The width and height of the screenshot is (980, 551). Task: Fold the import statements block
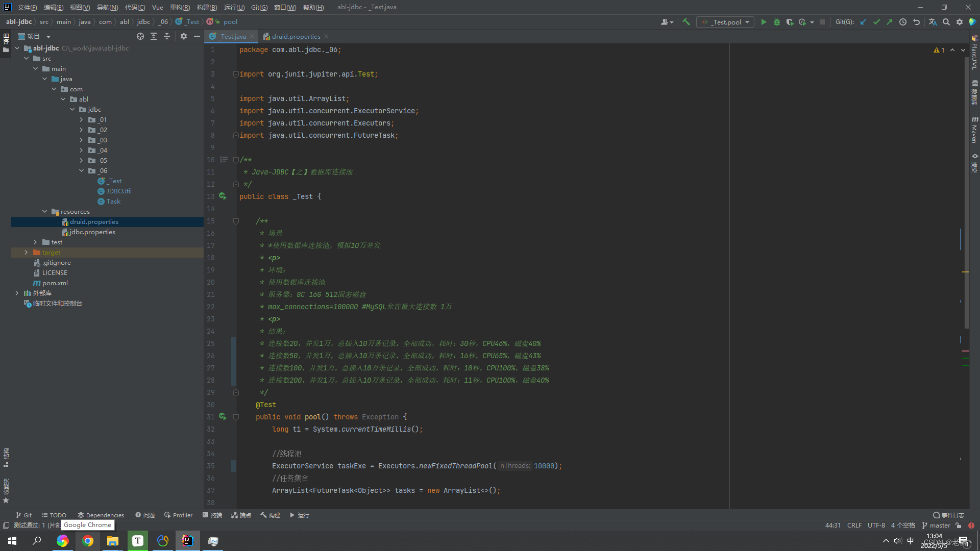[236, 74]
